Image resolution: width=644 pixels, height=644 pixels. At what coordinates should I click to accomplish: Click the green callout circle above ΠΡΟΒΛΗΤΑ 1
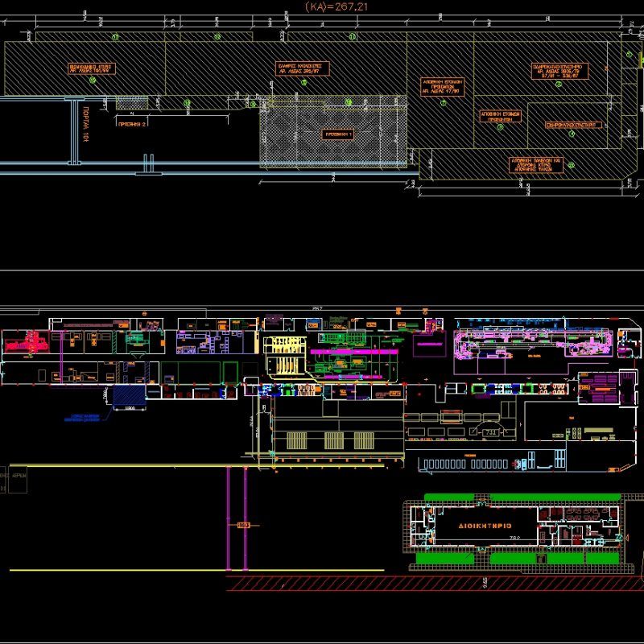point(349,101)
